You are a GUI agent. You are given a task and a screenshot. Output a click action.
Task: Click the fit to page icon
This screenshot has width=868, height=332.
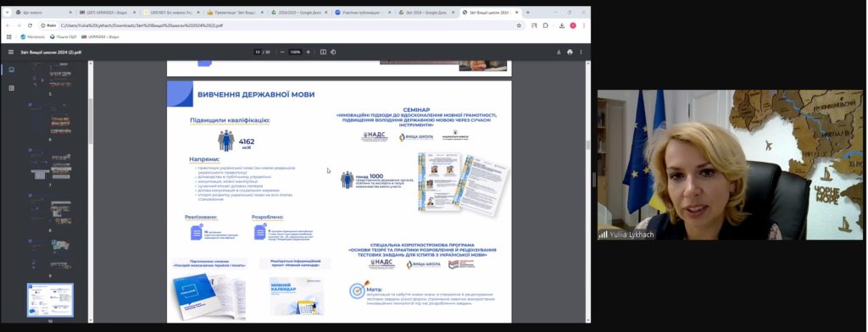coord(323,52)
